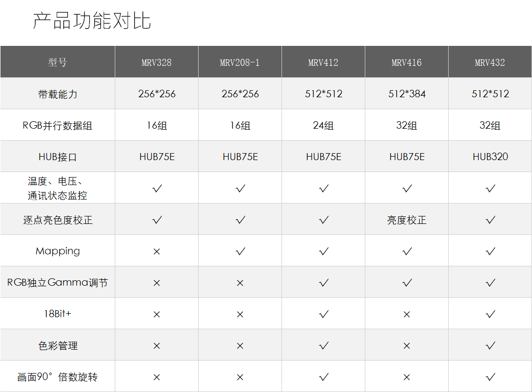Click the 状态监控 check under MRV412
This screenshot has height=392, width=532.
point(324,188)
